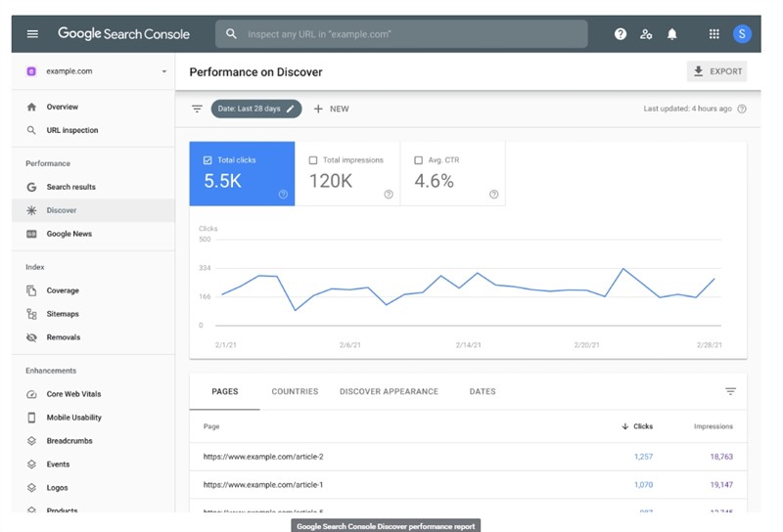Click the example.com property icon
The width and height of the screenshot is (783, 532).
[x=31, y=71]
